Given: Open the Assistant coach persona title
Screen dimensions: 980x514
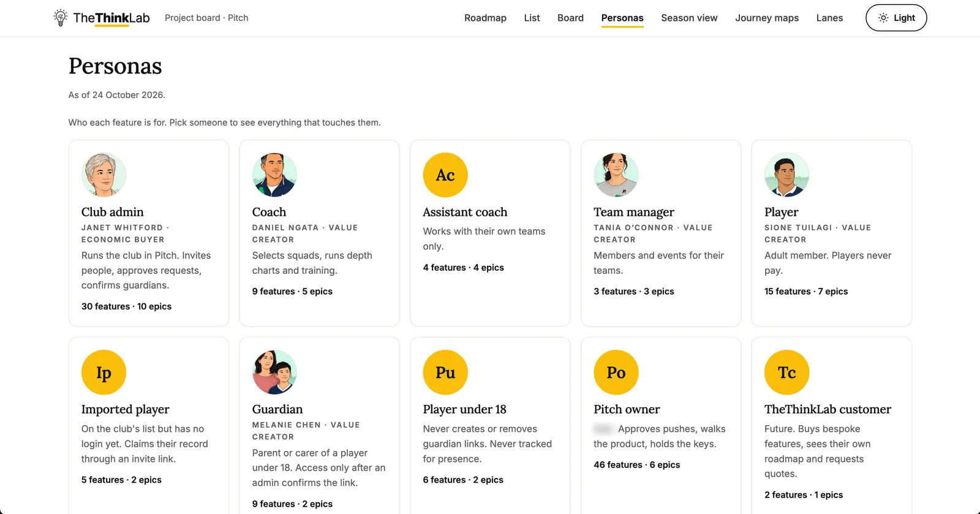Looking at the screenshot, I should 465,212.
